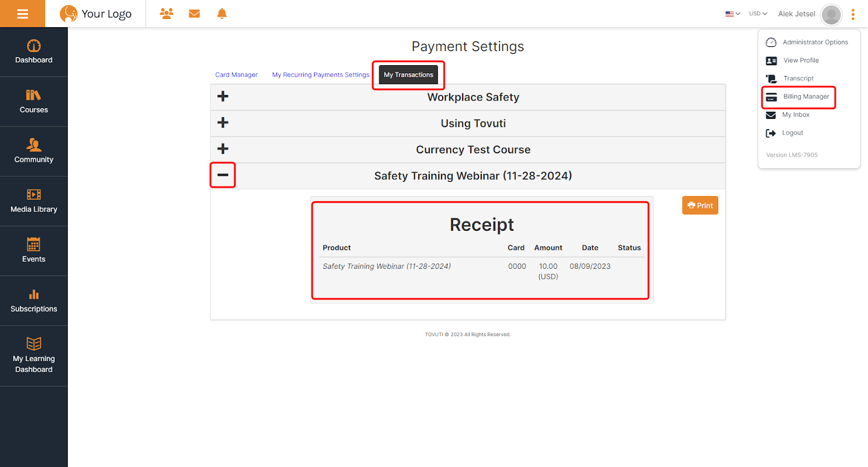The height and width of the screenshot is (467, 868).
Task: Open the USD currency dropdown
Action: pos(758,14)
